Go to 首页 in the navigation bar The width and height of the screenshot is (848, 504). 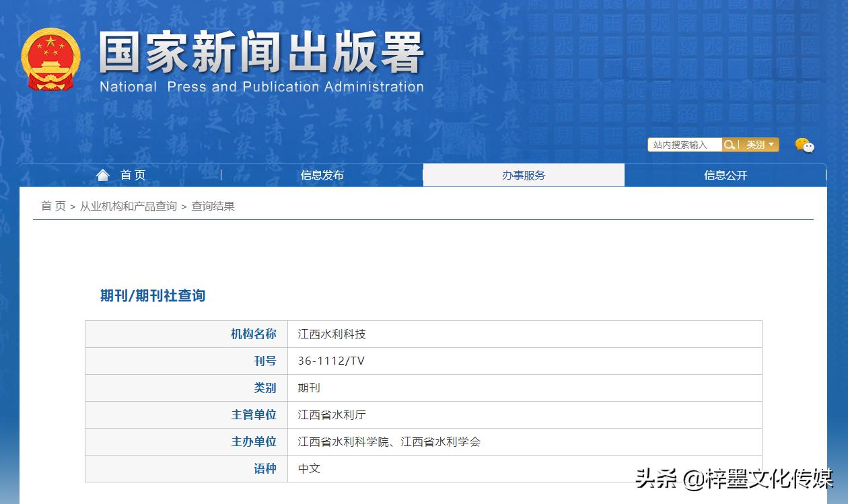[x=133, y=175]
